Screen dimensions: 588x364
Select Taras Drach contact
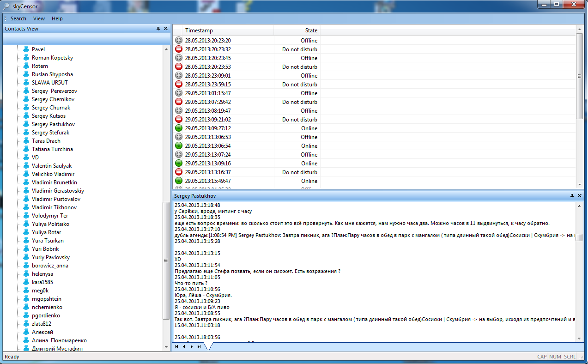click(46, 141)
